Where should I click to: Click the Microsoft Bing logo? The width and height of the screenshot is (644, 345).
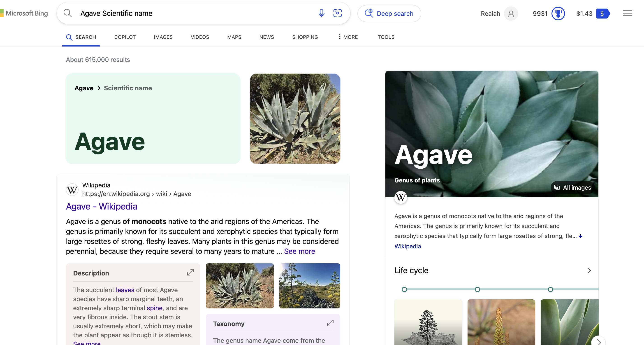coord(24,13)
